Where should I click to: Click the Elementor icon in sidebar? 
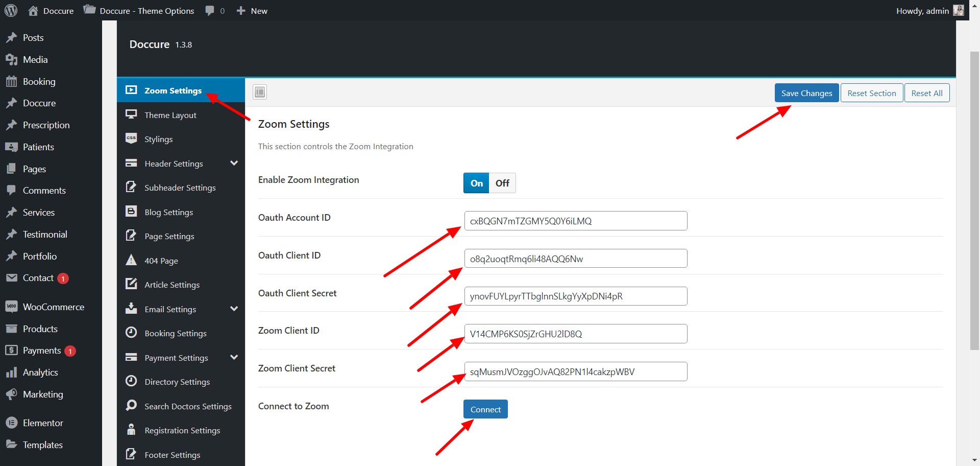pyautogui.click(x=11, y=423)
